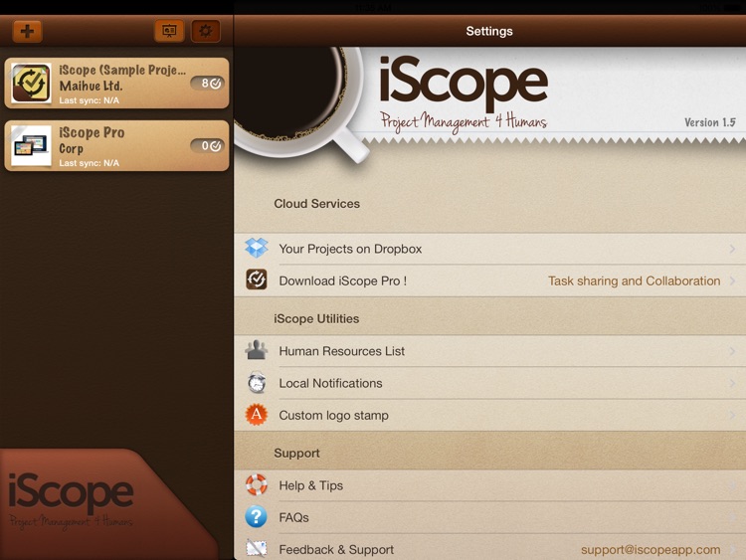
Task: Open the presentation board icon in the toolbar
Action: point(169,31)
